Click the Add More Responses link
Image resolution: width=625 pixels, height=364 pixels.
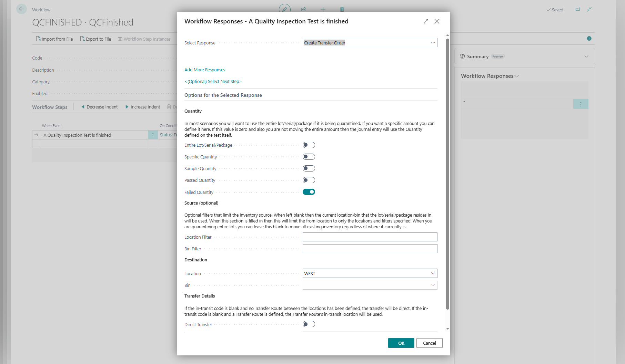point(205,70)
